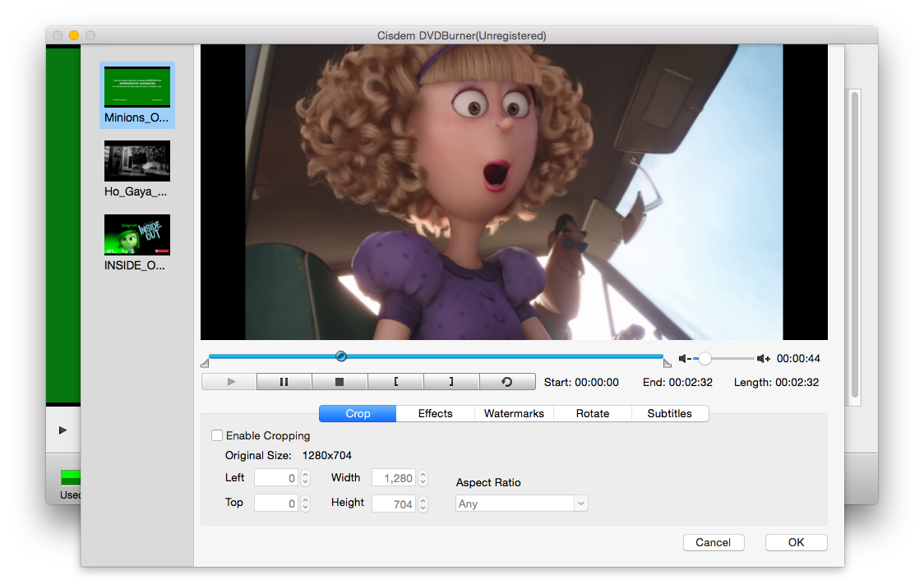This screenshot has width=924, height=584.
Task: Select the INSIDE_O... video thumbnail
Action: (137, 235)
